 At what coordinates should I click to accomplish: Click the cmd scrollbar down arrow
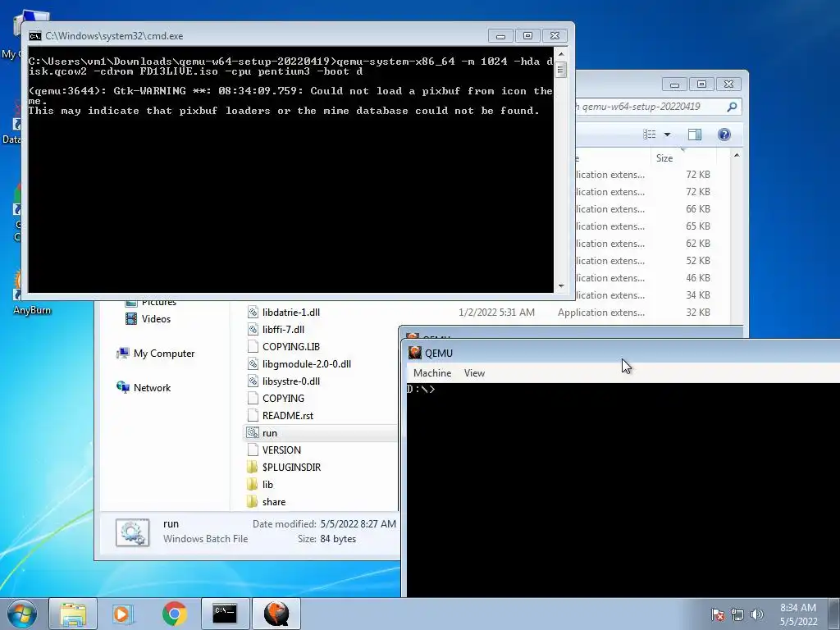(x=561, y=286)
